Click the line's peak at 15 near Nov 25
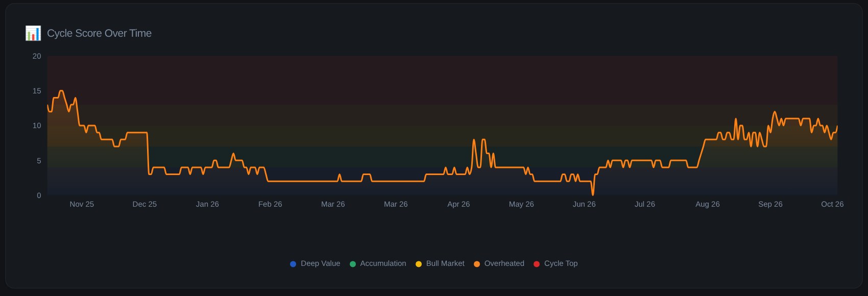The height and width of the screenshot is (296, 868). pyautogui.click(x=61, y=91)
